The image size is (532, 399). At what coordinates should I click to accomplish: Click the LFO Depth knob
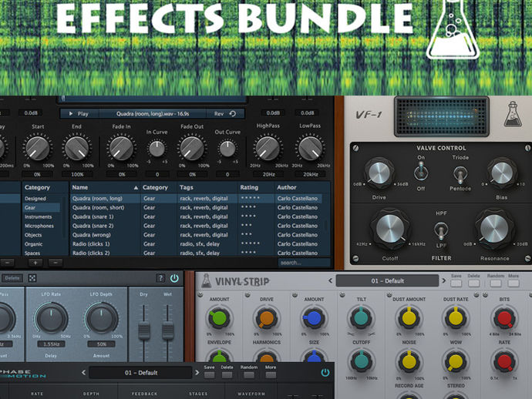[x=101, y=318]
